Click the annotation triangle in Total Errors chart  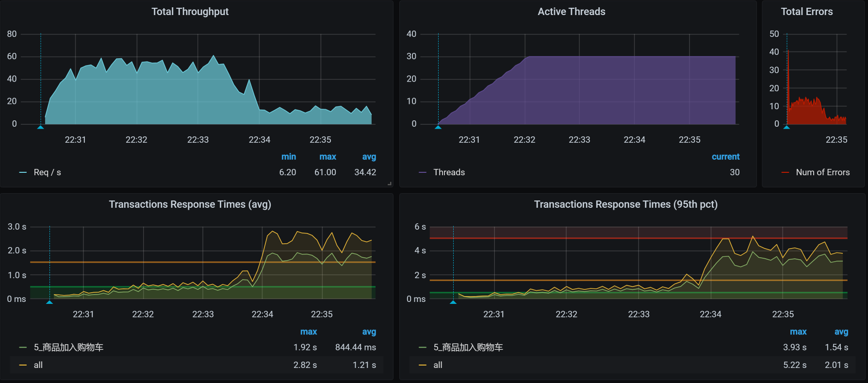[786, 127]
